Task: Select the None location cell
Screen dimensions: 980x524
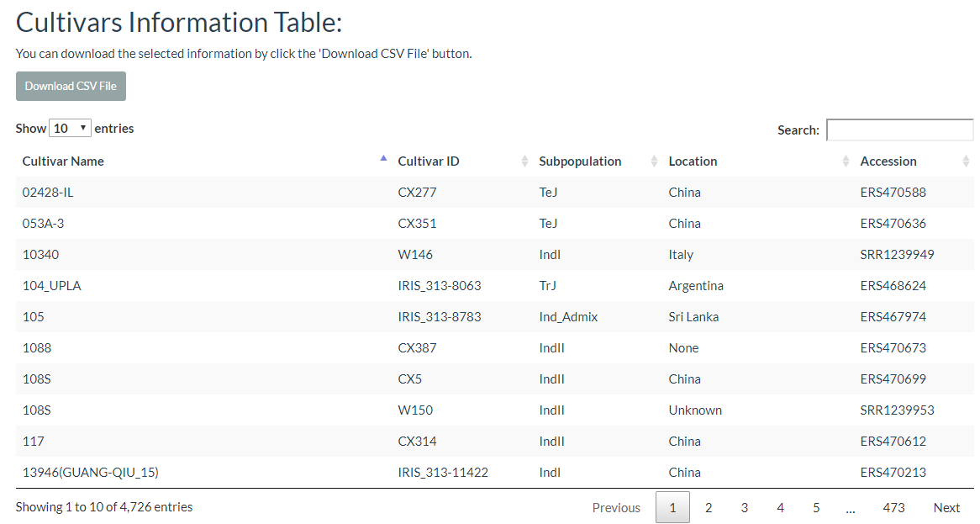Action: click(x=683, y=348)
